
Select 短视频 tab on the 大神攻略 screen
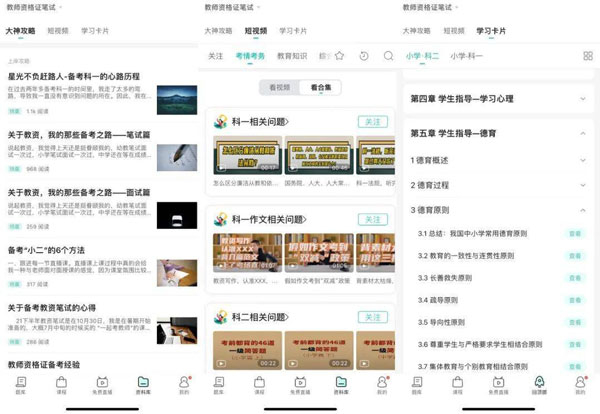tap(58, 31)
